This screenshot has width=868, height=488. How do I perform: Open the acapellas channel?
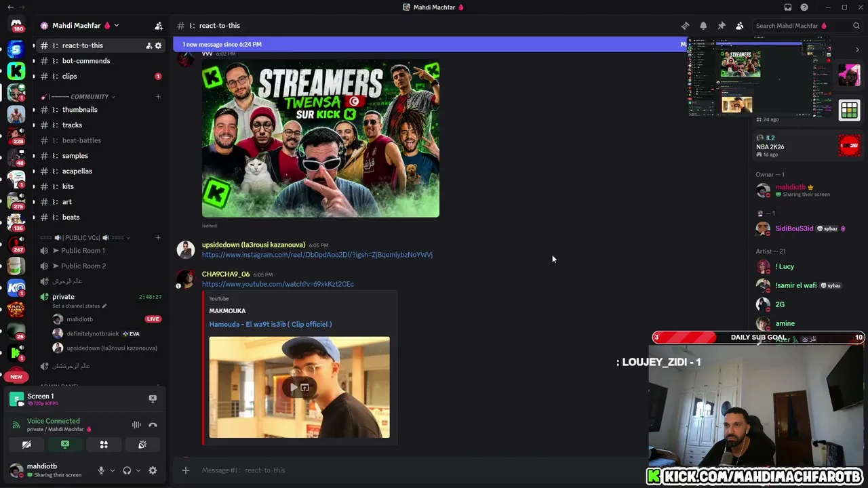tap(101, 171)
